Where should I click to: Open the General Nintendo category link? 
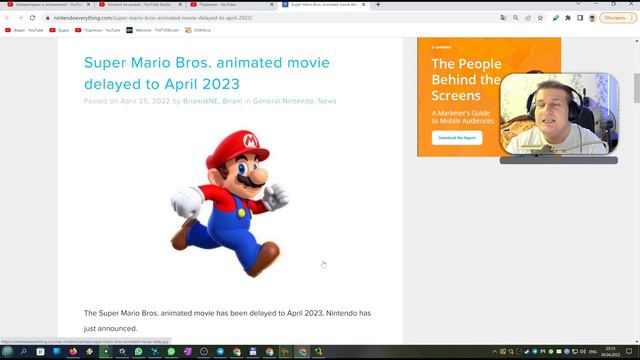[283, 101]
